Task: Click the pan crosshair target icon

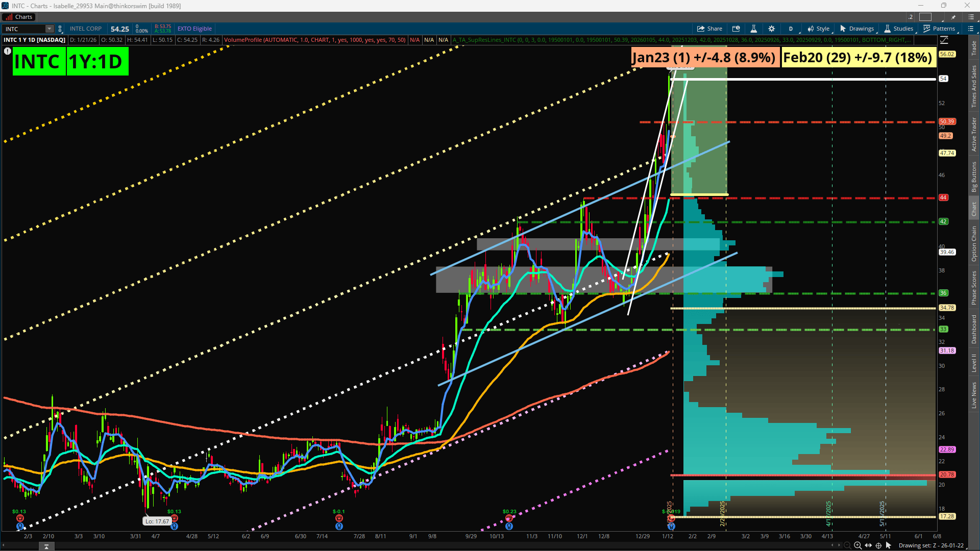Action: pos(878,545)
